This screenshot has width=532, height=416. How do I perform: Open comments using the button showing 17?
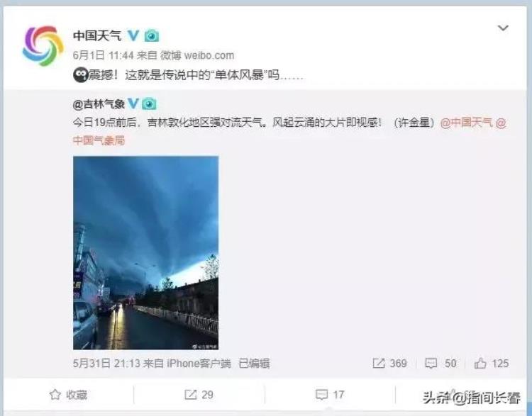coord(330,395)
